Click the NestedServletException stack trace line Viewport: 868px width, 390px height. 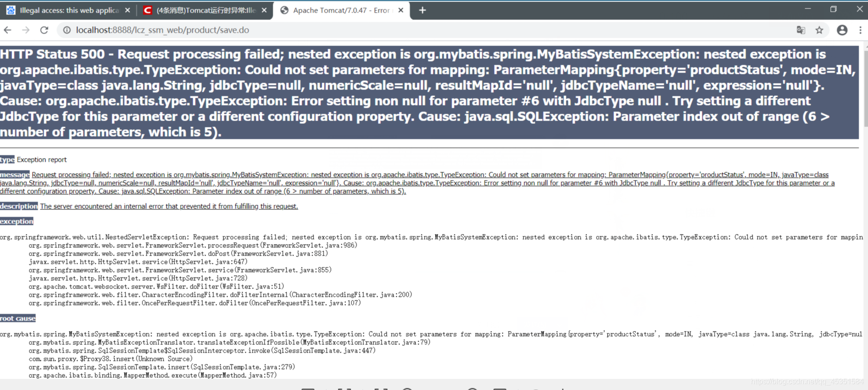431,237
